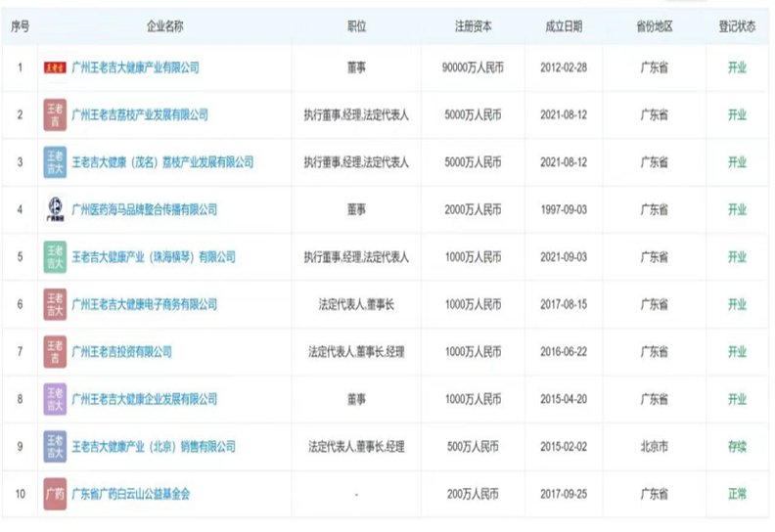Click the logo of 王老吉大健康产业（珠海横琴）有限公司
This screenshot has width=775, height=532.
tap(55, 257)
